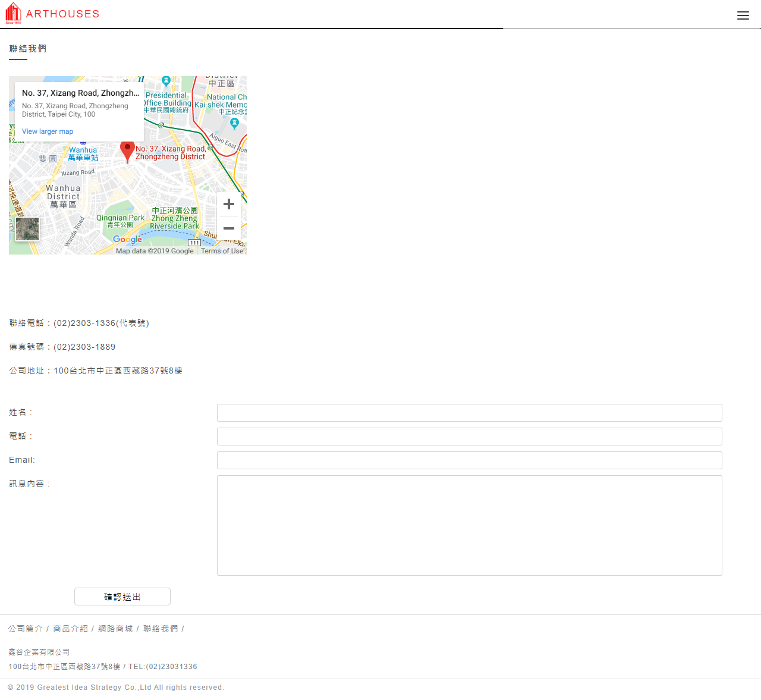Viewport: 761px width, 700px height.
Task: Click the Zhong Zheng Riverside Park label
Action: coord(174,218)
